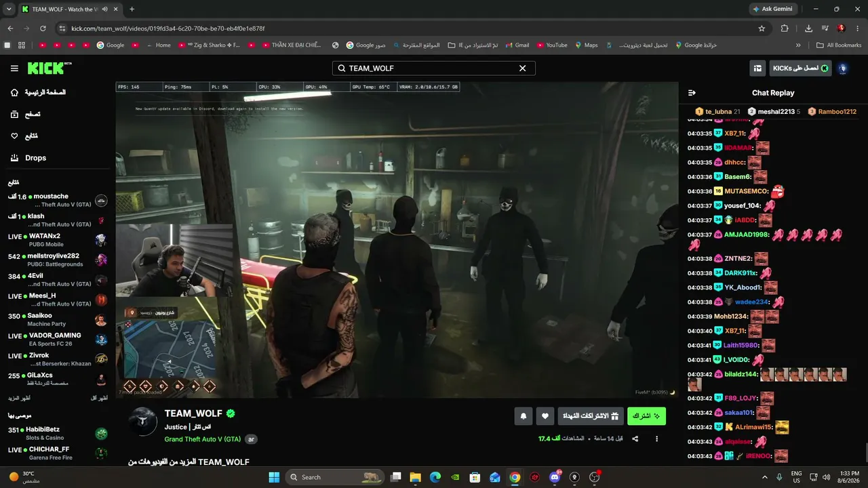Open the Meesi_H channel in sidebar

(58, 300)
